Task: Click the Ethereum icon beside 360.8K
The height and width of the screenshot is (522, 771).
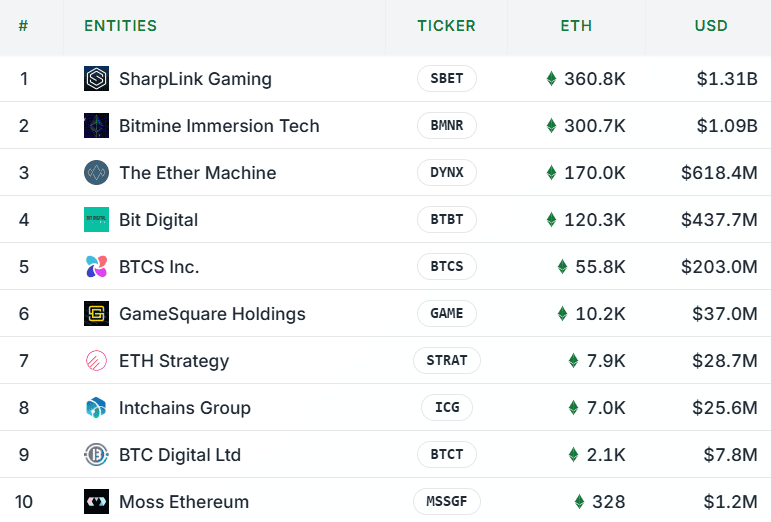Action: coord(551,79)
